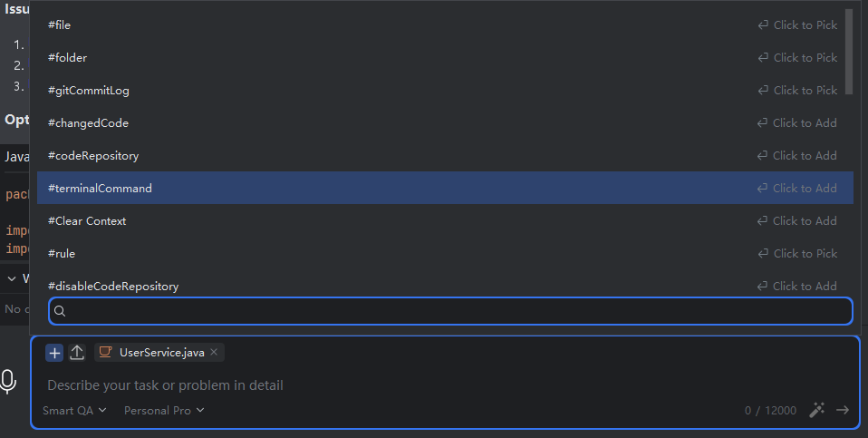868x438 pixels.
Task: Open the Smart QA mode dropdown
Action: click(74, 411)
